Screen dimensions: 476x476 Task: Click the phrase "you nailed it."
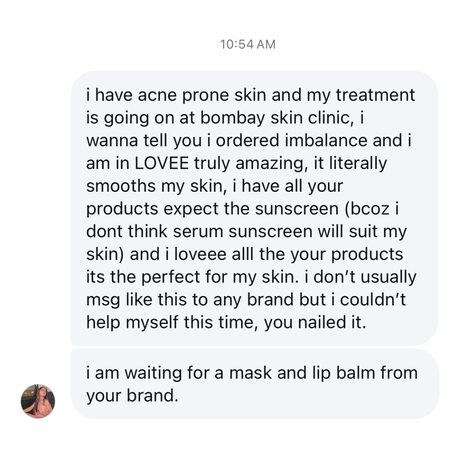point(315,322)
